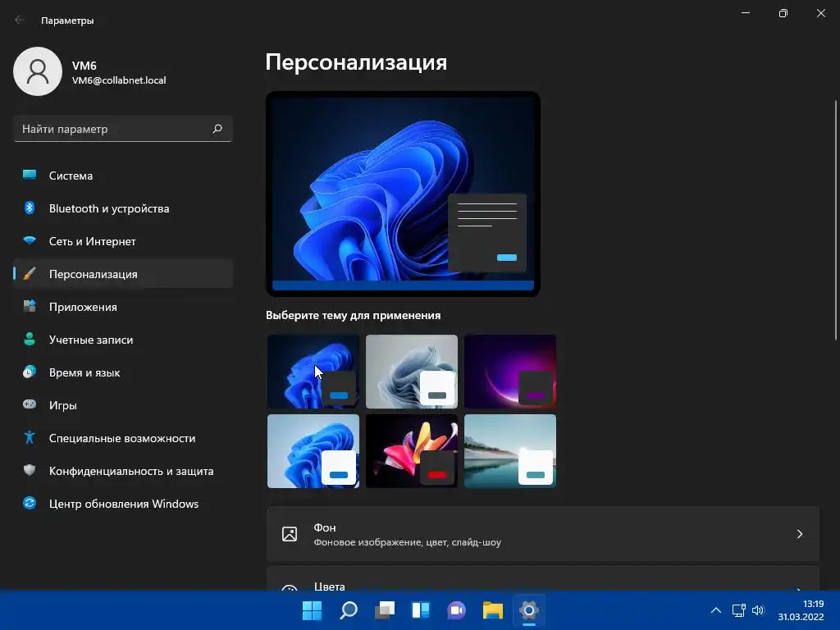Click the Найти параметр search field

(123, 129)
